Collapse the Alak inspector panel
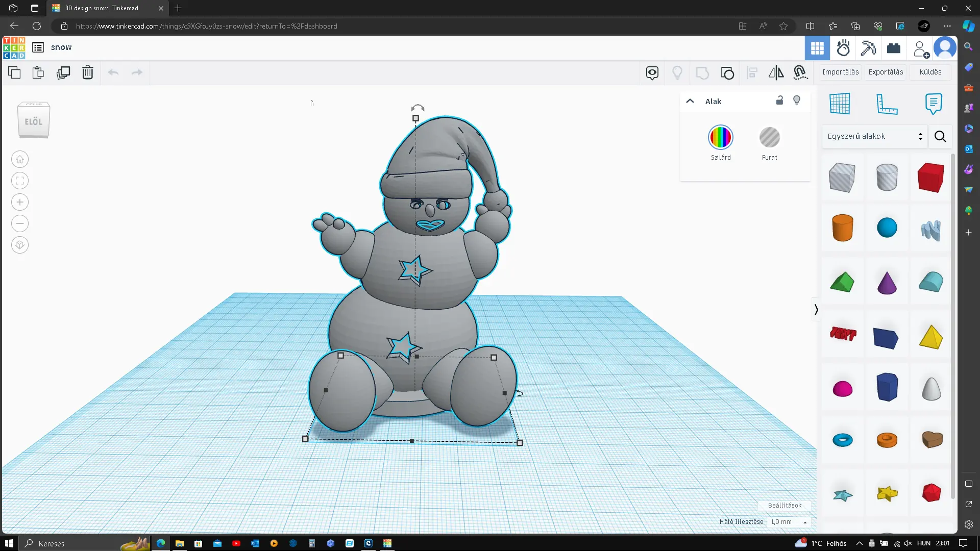Screen dimensions: 980x552 click(x=690, y=102)
